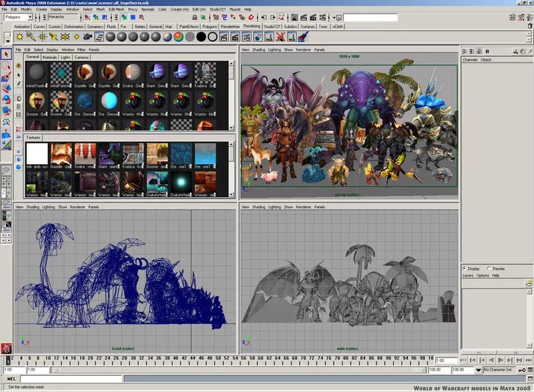
Task: Select the arrow Select tool in toolbox
Action: tap(6, 54)
